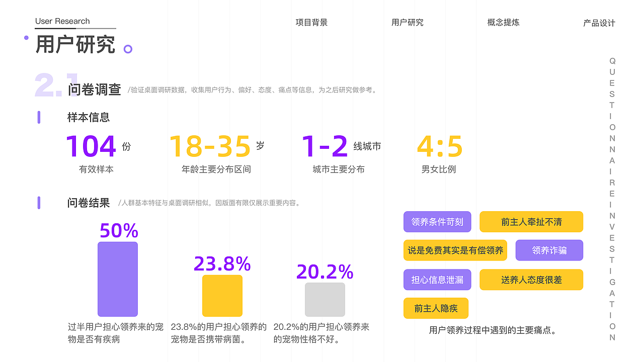The width and height of the screenshot is (644, 362).
Task: Click the 20.2% gray bar
Action: (325, 299)
